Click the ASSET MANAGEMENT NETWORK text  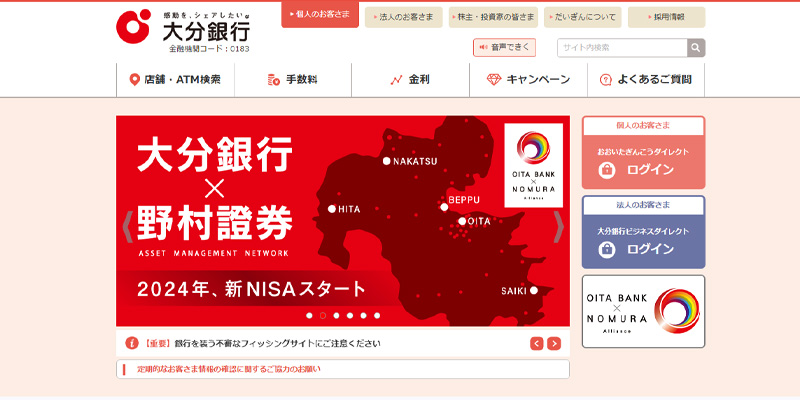point(213,253)
